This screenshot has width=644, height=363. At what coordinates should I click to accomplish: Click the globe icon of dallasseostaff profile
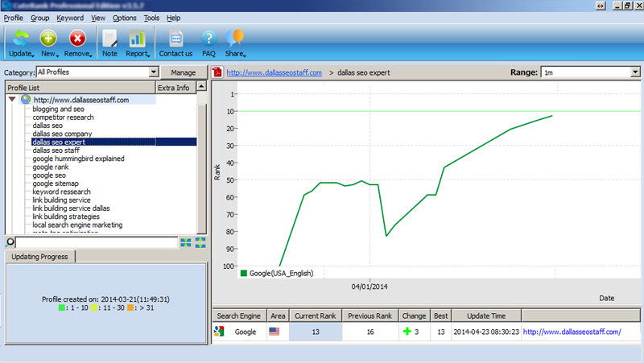tap(26, 99)
